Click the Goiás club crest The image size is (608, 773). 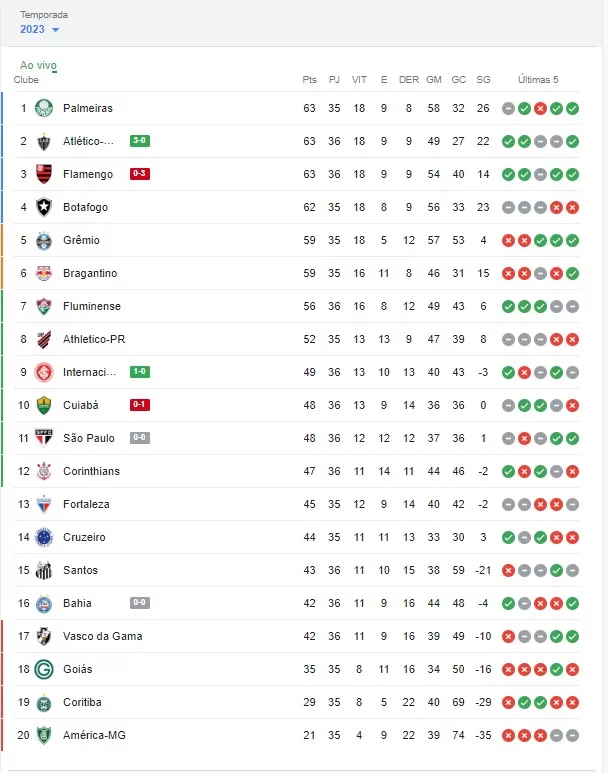43,669
